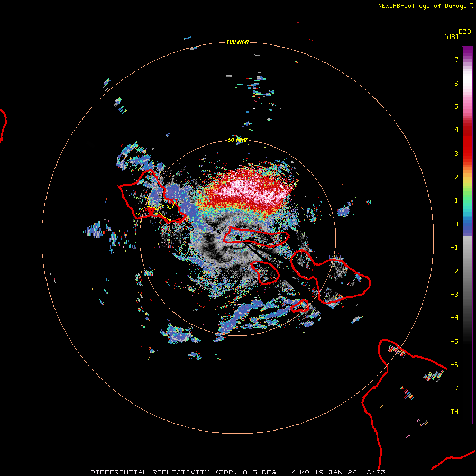476x476 pixels.
Task: Click the TH threshold label on the legend
Action: pyautogui.click(x=454, y=412)
